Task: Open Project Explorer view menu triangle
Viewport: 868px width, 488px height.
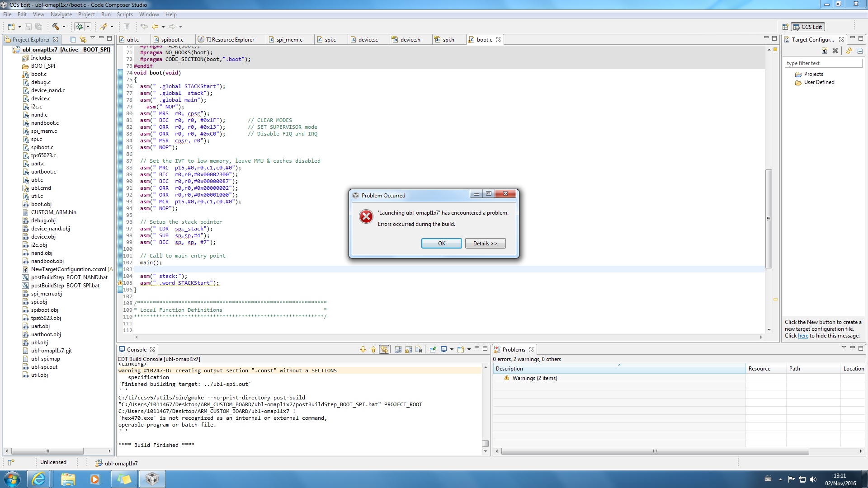Action: [x=93, y=38]
